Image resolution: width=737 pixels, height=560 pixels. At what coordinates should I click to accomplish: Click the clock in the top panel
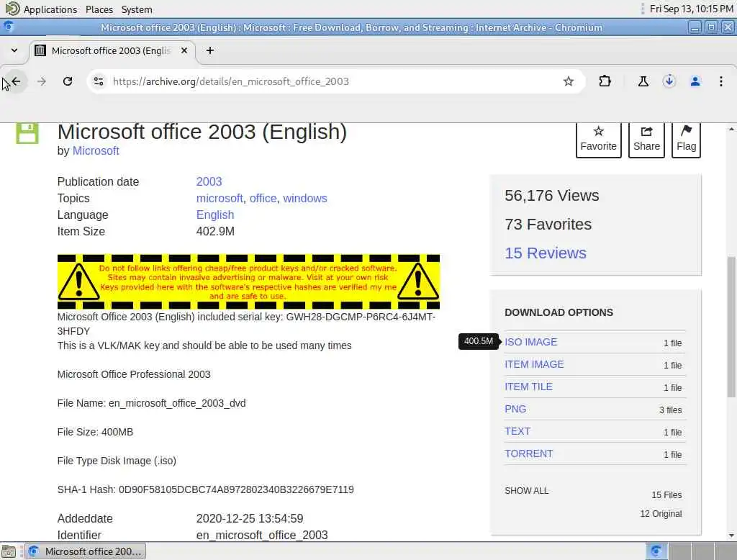coord(691,9)
